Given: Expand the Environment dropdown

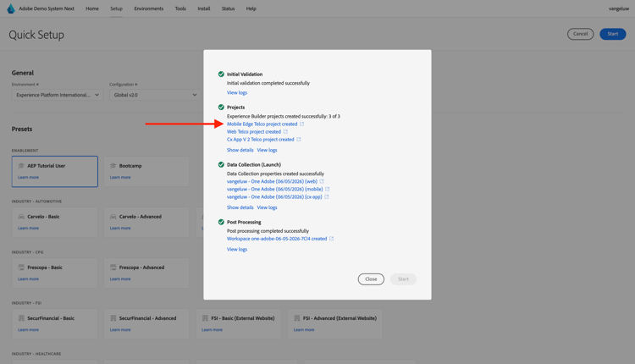Looking at the screenshot, I should [x=58, y=95].
